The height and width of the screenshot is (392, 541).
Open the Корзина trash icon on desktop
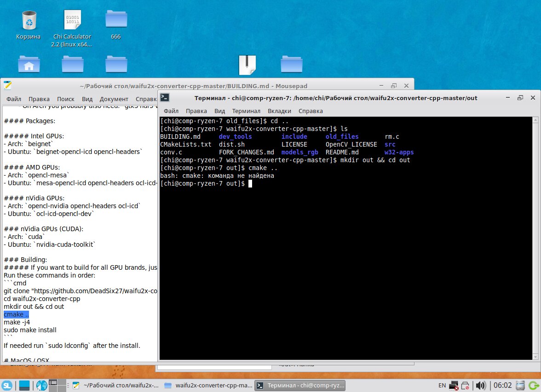point(29,21)
